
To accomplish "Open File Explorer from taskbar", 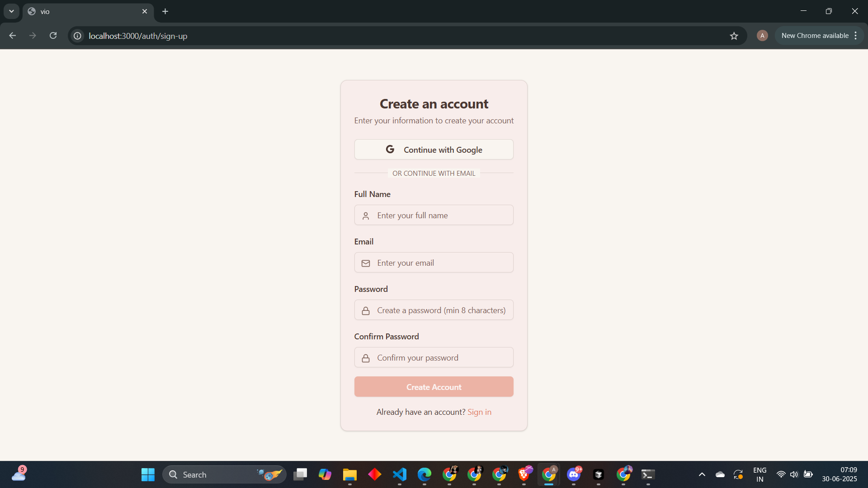I will [349, 474].
